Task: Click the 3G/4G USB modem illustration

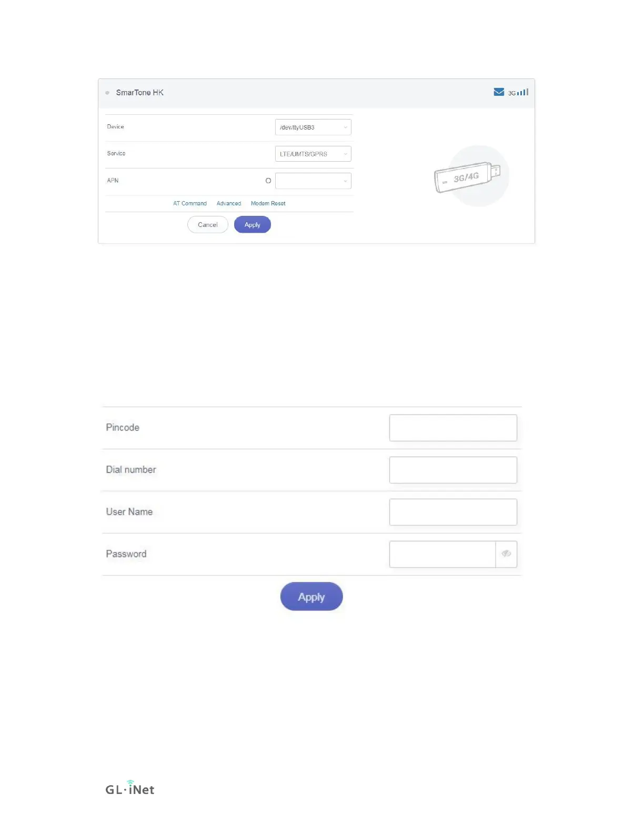Action: [467, 177]
